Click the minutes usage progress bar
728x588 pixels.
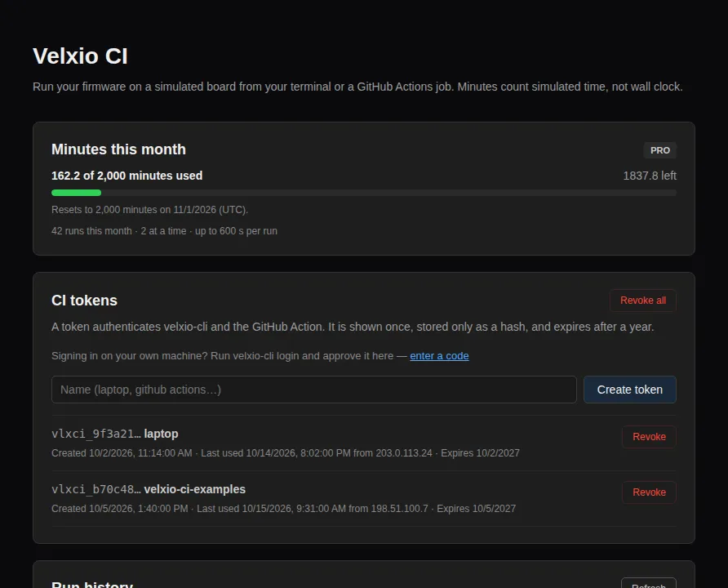point(363,193)
